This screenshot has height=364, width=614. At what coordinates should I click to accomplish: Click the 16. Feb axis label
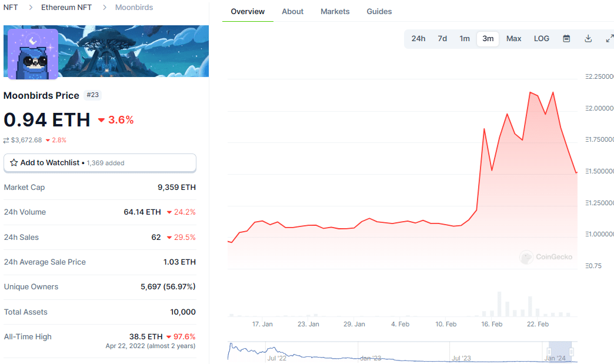(492, 324)
